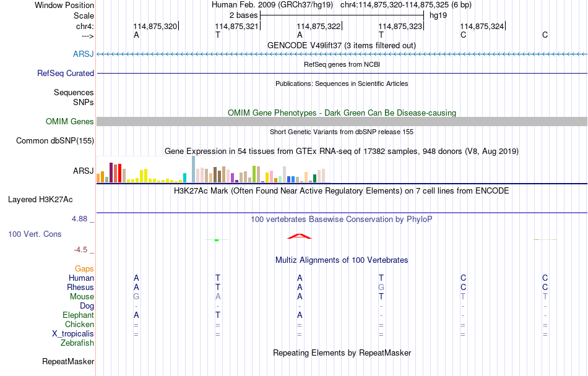Click the Zebrafish species label

click(77, 343)
